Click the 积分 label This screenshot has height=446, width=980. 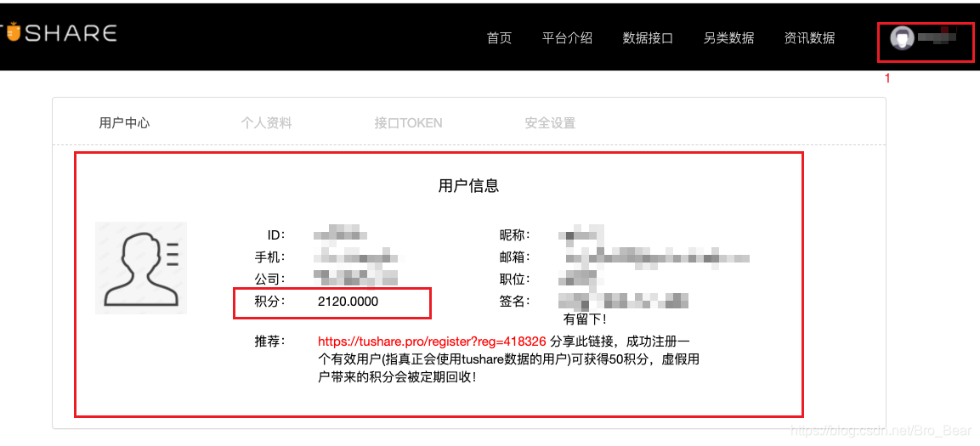(x=269, y=302)
